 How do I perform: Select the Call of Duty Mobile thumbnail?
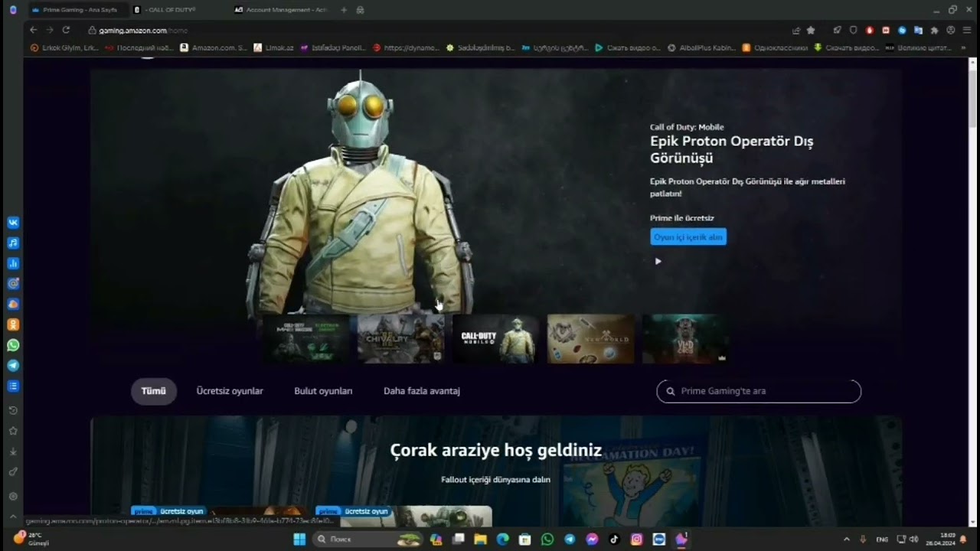(495, 338)
